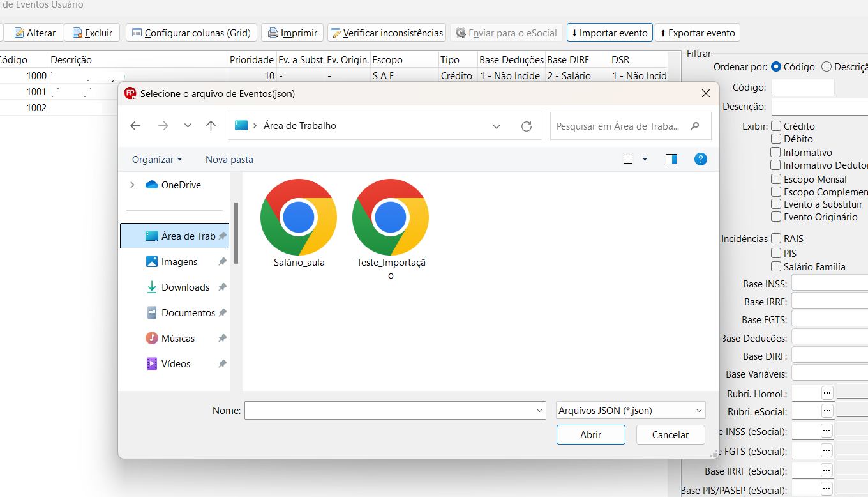Open Arquivos JSON file type dropdown
Viewport: 868px width, 497px height.
coord(631,411)
